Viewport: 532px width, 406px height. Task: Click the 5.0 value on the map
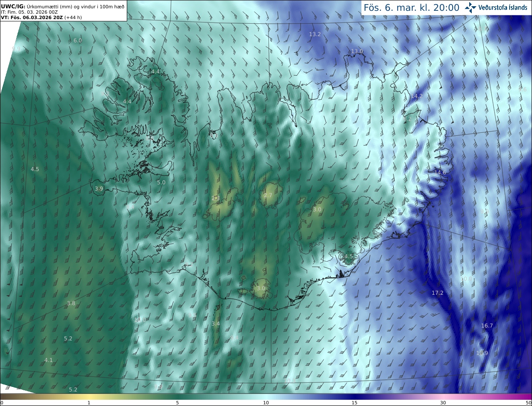click(x=161, y=182)
